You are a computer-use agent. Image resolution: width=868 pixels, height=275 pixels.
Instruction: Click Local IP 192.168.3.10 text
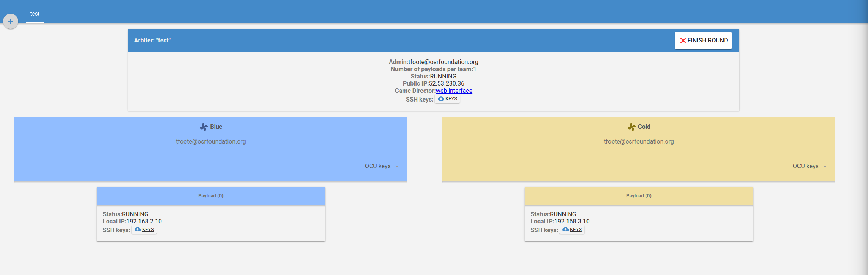point(560,222)
